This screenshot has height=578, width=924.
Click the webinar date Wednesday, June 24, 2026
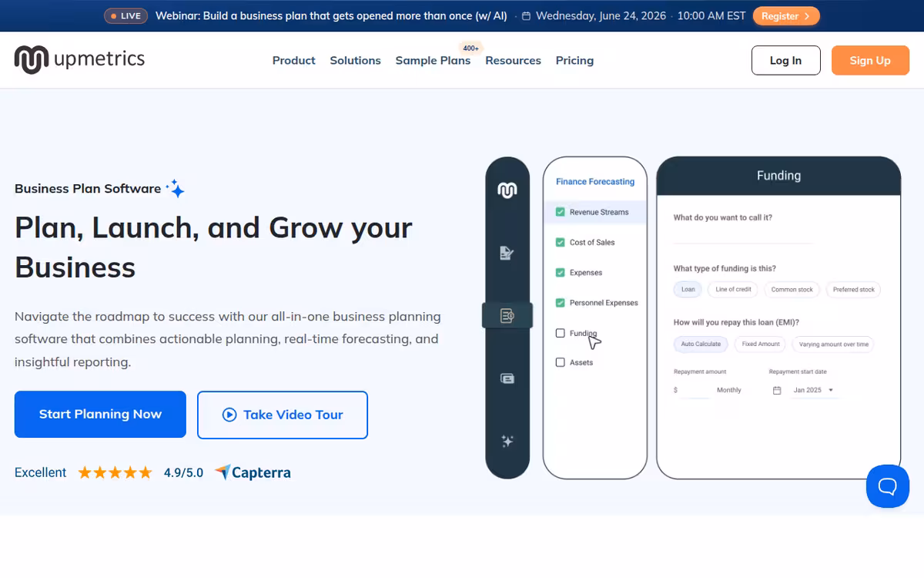(x=601, y=15)
